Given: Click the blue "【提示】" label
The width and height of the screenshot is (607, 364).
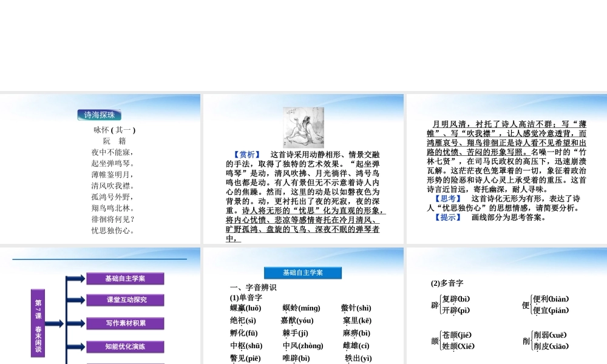Looking at the screenshot, I should (448, 217).
